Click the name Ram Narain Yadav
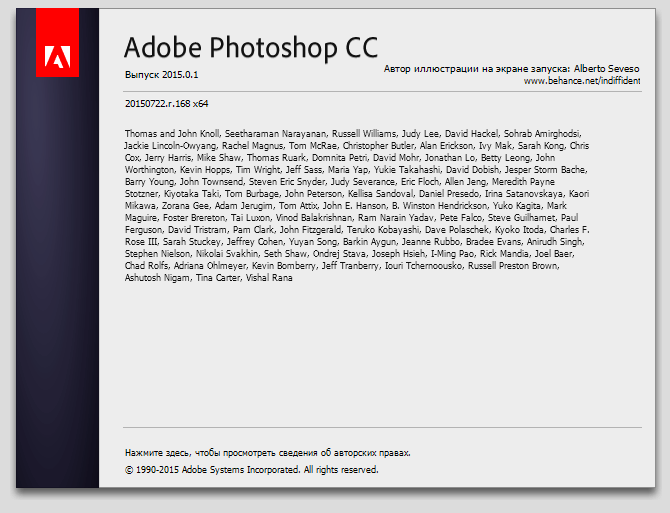The image size is (670, 513). 396,217
